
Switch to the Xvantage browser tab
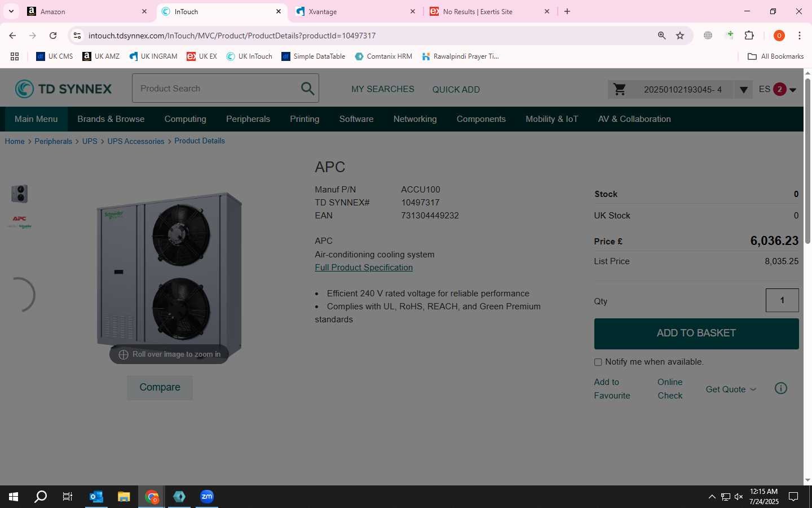coord(356,11)
